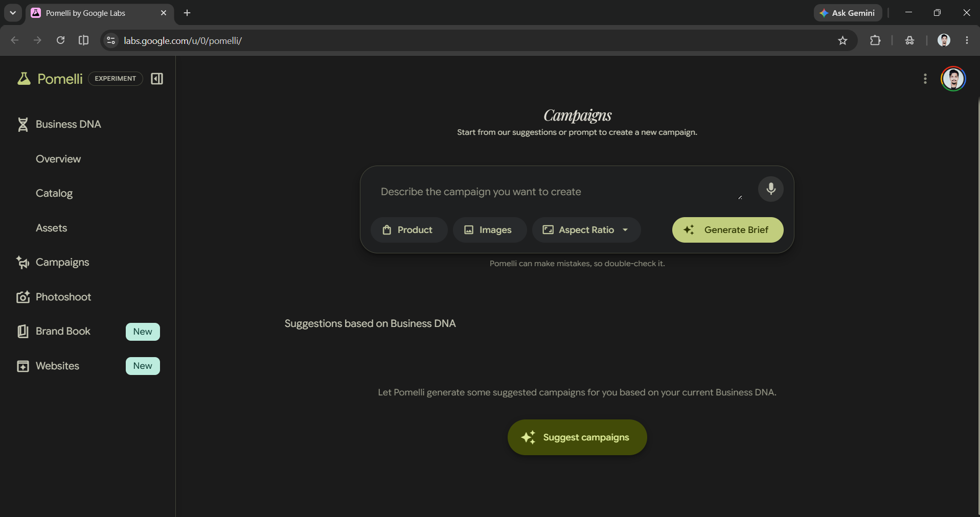Collapse the sidebar with the panel toggle icon
This screenshot has width=980, height=517.
[x=157, y=79]
